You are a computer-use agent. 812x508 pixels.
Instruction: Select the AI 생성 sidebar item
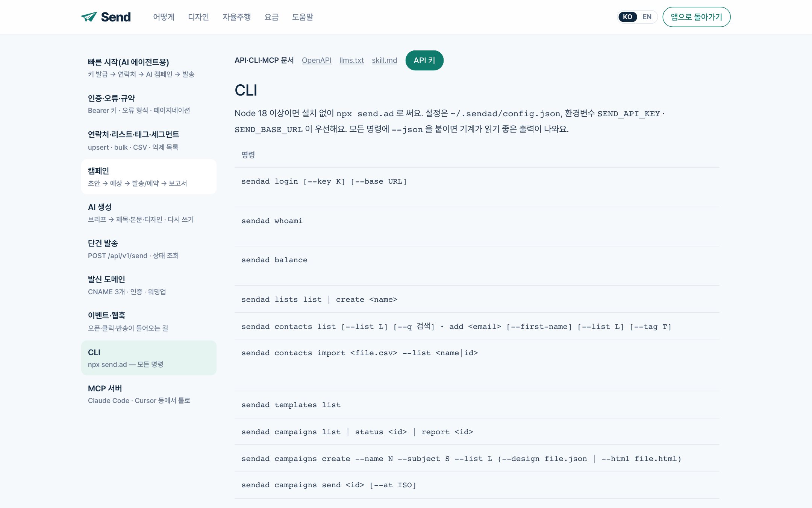149,213
